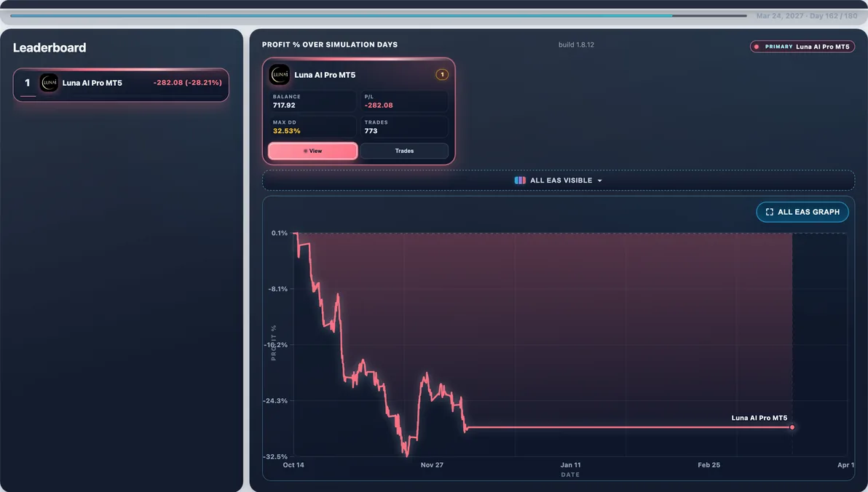Click the Mar 24, 2027 Day 162/180 text
Viewport: 868px width, 492px height.
click(807, 16)
